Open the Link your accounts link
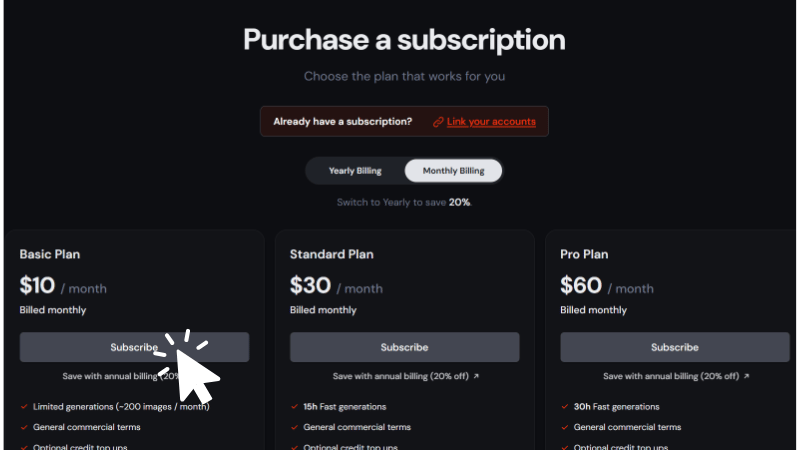 pyautogui.click(x=491, y=121)
